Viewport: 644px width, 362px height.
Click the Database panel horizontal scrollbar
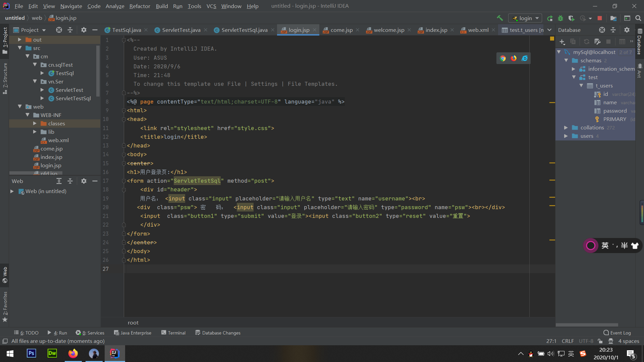587,325
